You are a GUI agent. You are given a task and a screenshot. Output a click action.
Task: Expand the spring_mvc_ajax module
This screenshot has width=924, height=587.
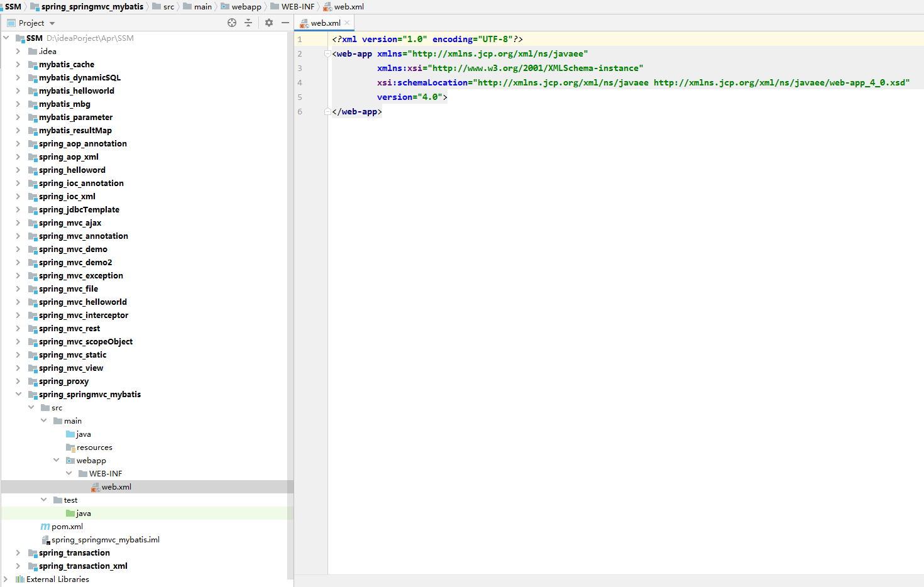[18, 222]
